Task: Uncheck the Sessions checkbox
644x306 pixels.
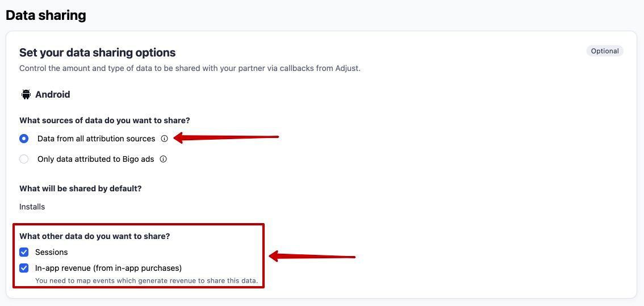Action: (x=24, y=251)
